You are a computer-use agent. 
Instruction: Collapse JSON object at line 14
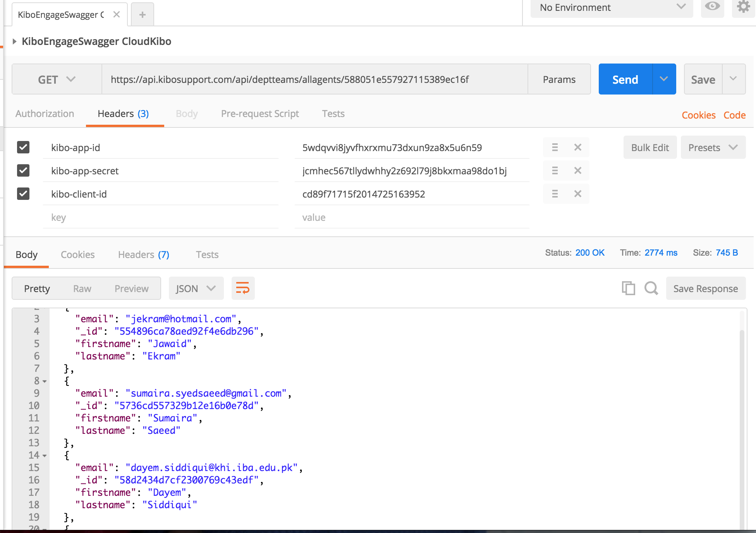(45, 456)
